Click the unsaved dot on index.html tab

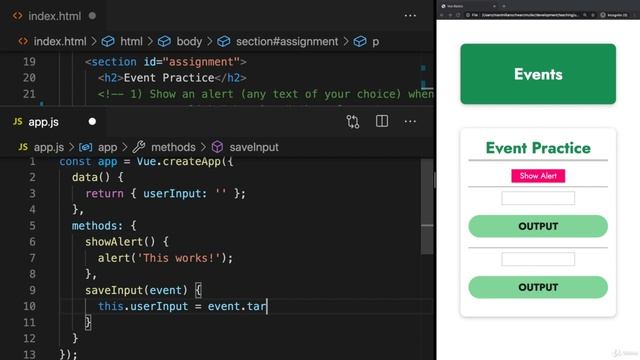tap(92, 16)
